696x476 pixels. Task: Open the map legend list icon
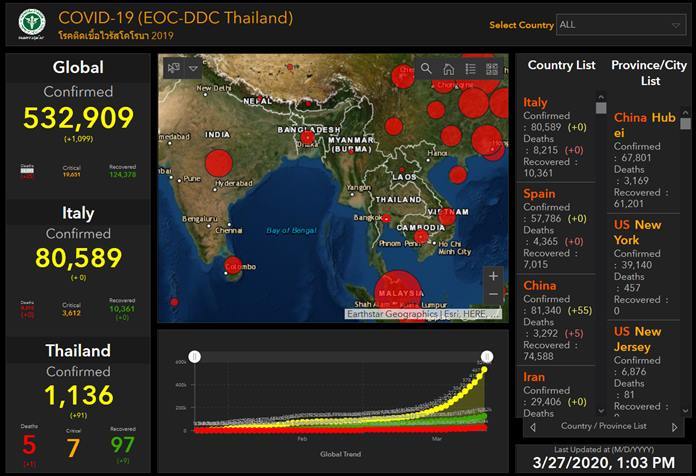pyautogui.click(x=470, y=69)
